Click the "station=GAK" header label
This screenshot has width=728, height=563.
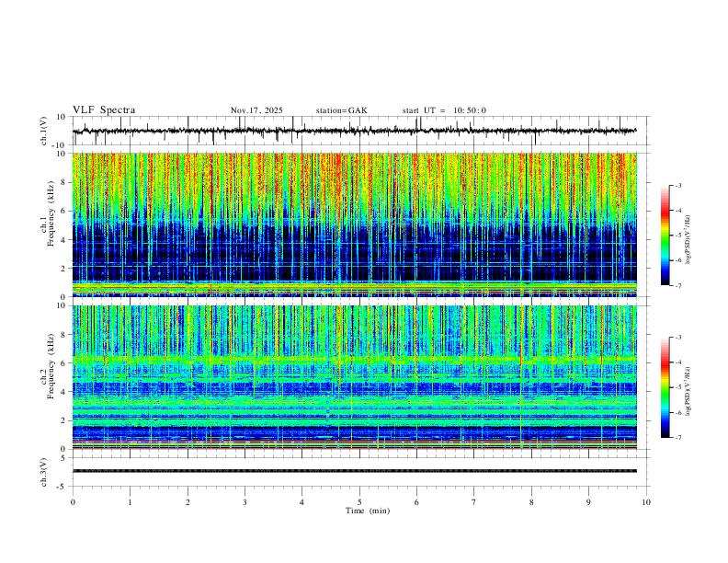342,110
